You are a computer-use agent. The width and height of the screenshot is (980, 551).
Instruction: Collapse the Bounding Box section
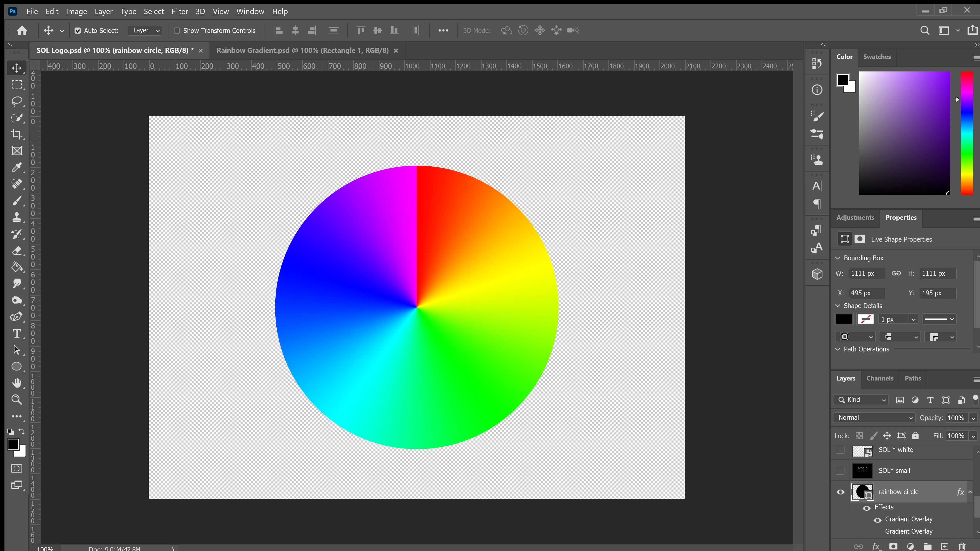click(838, 258)
